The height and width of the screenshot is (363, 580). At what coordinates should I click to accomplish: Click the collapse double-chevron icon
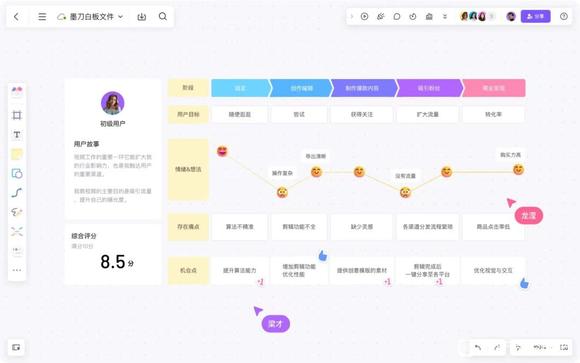[x=445, y=17]
